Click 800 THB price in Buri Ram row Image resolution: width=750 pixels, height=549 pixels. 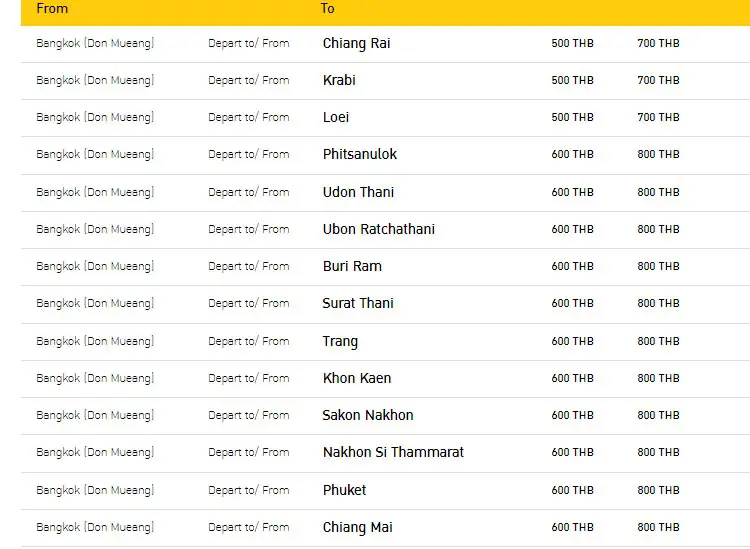(658, 266)
